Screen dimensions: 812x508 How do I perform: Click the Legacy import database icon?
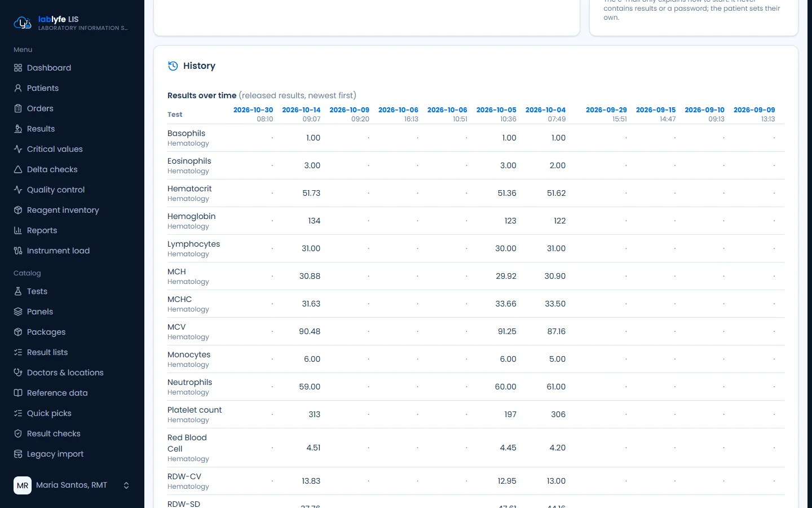(18, 454)
